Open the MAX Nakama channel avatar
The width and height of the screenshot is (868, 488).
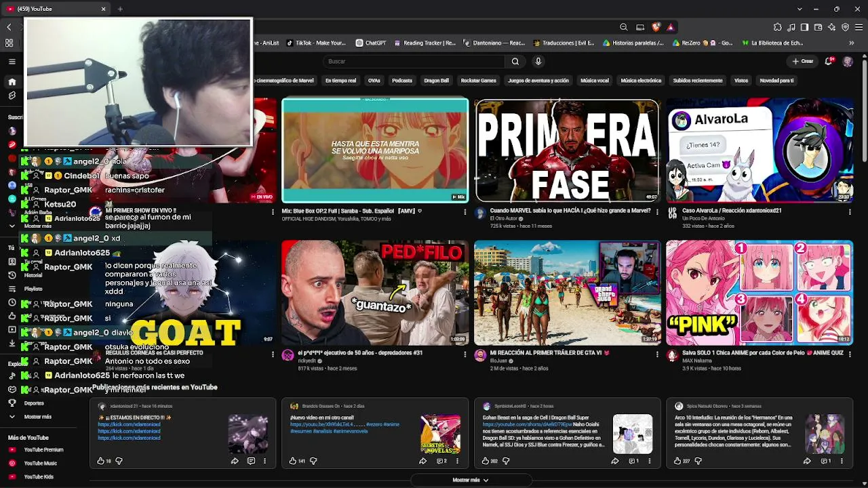pos(673,355)
